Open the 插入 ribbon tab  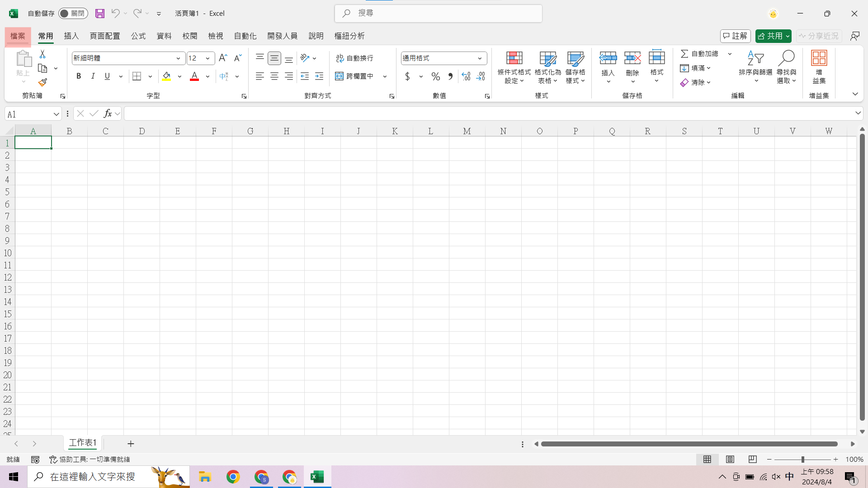(x=71, y=36)
